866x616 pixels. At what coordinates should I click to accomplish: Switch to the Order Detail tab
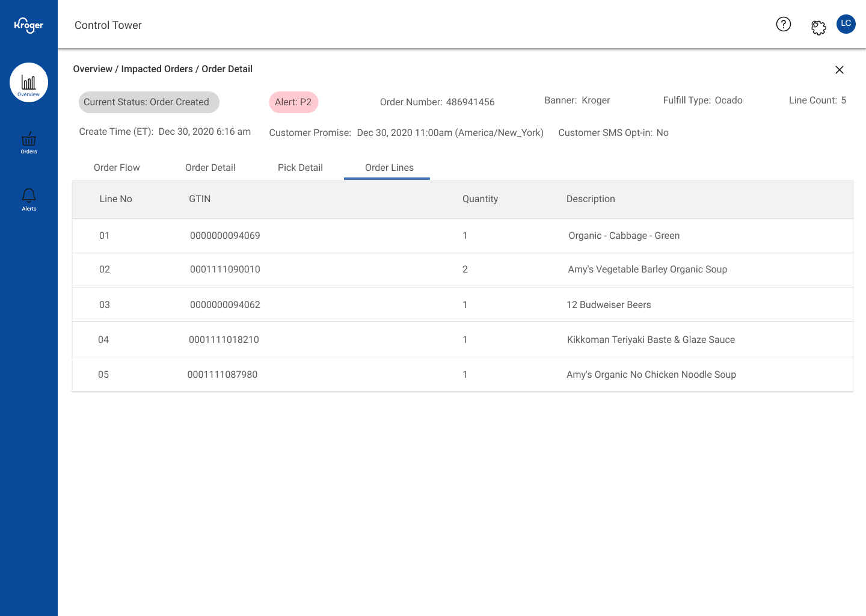pos(210,168)
